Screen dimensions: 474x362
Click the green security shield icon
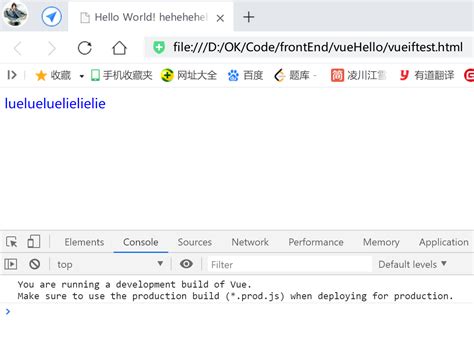pos(159,48)
